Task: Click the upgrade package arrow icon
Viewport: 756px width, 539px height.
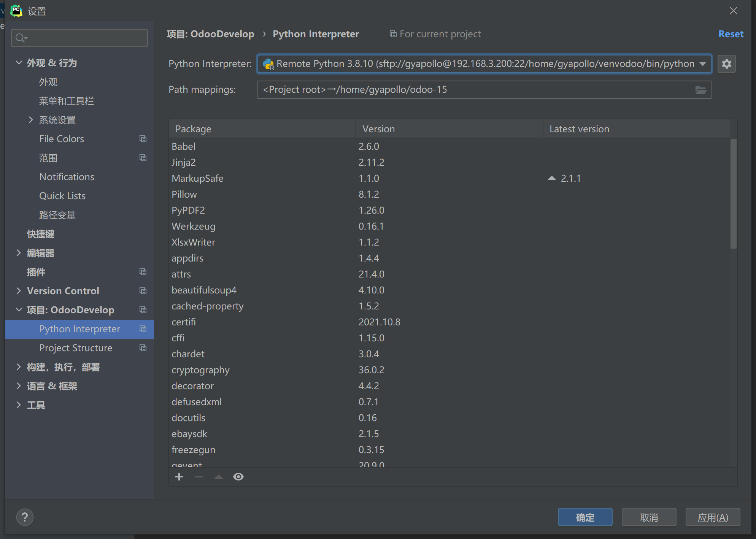Action: 219,477
